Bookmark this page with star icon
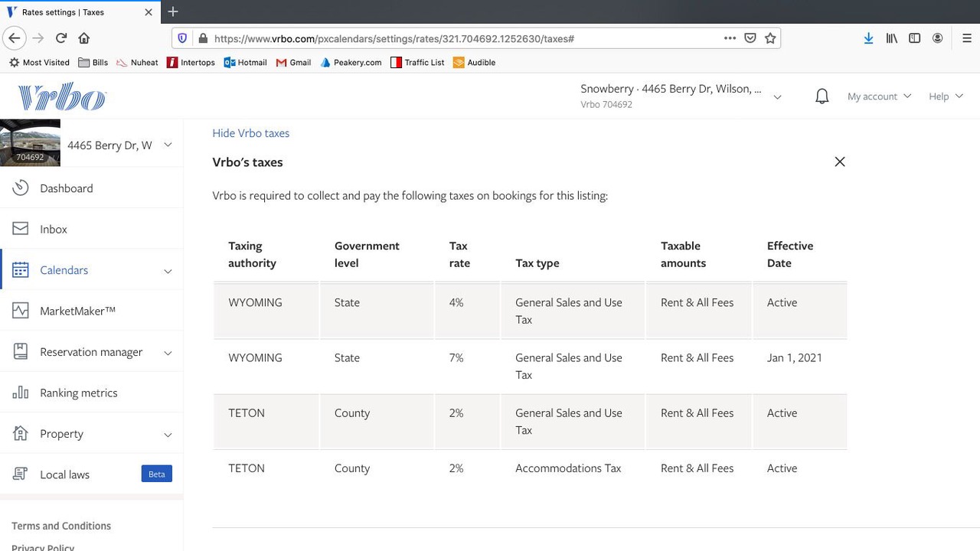Viewport: 980px width, 551px height. 771,38
